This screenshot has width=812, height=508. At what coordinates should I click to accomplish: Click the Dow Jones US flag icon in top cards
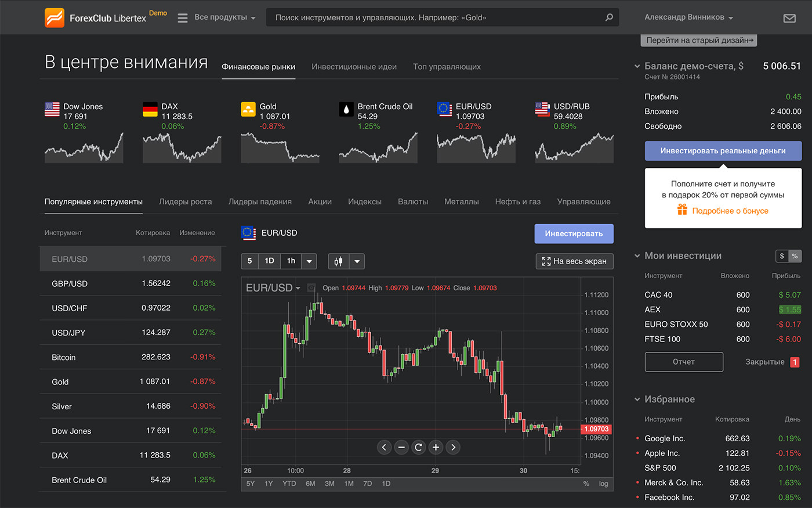(x=52, y=109)
